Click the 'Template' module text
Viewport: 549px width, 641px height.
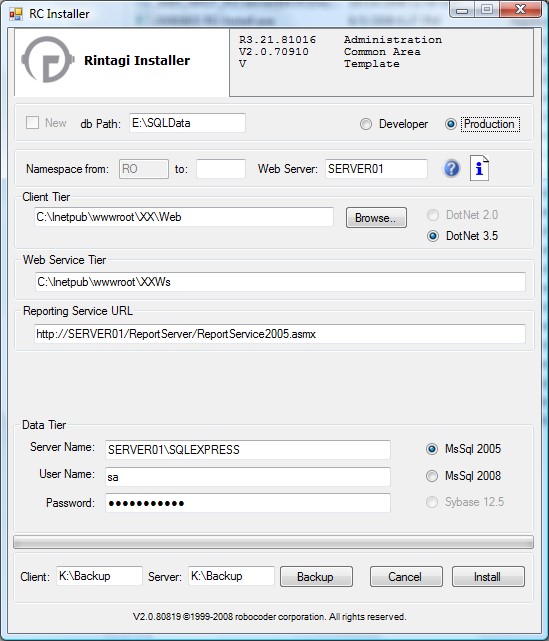click(372, 64)
